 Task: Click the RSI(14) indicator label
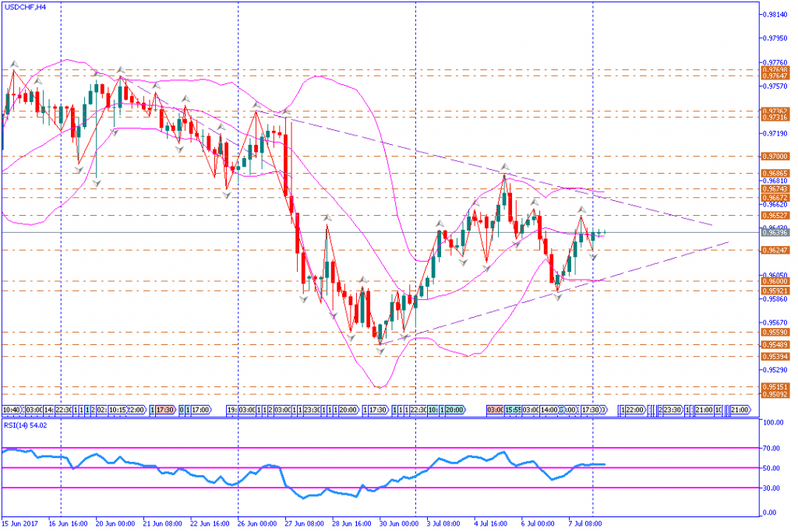pyautogui.click(x=26, y=425)
